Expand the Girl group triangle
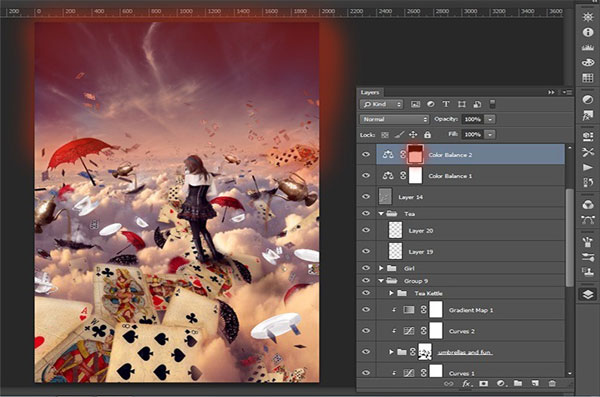 click(x=381, y=268)
